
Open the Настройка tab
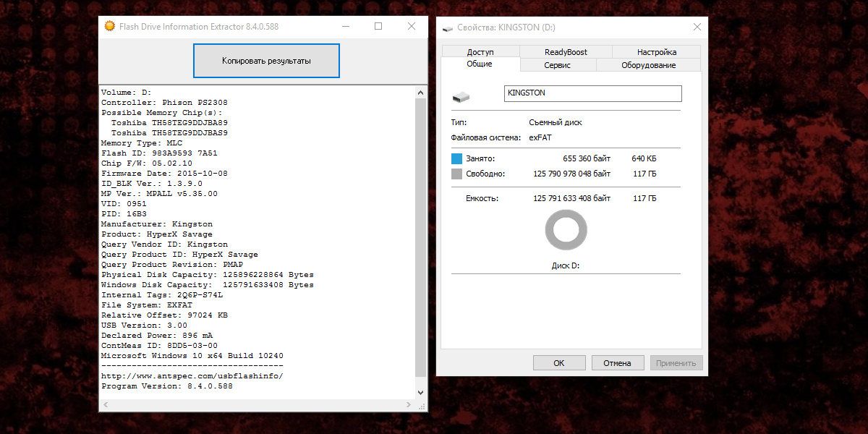[x=657, y=52]
